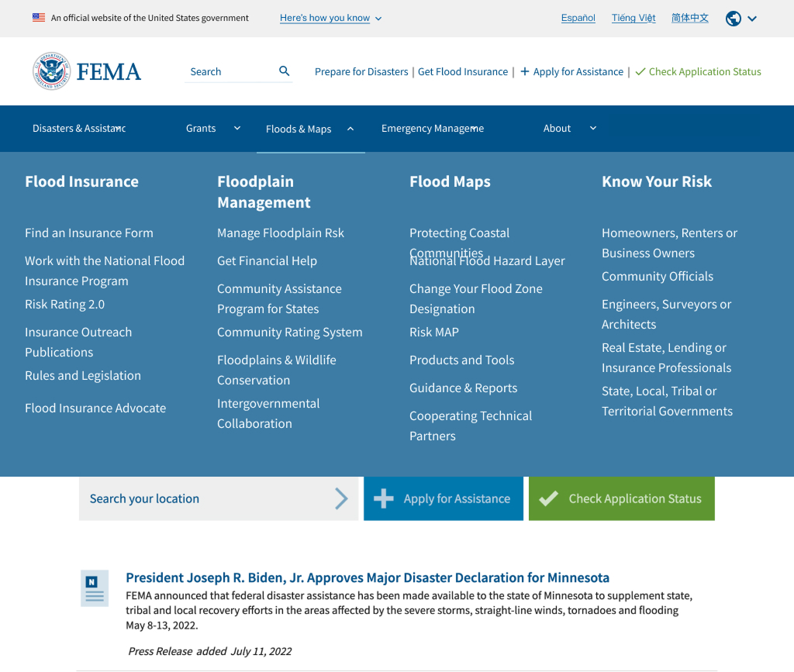Open Products and Tools link
This screenshot has height=672, width=794.
462,360
